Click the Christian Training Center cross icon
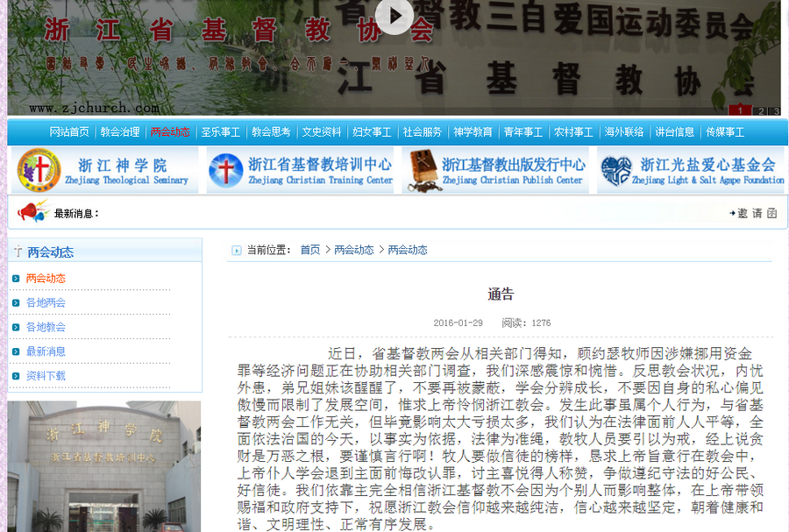 point(225,170)
